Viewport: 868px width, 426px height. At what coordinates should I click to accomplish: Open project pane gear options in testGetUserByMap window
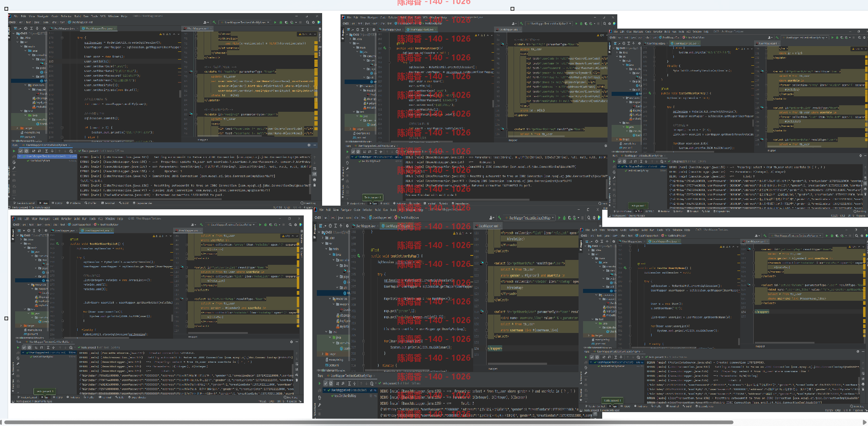[347, 226]
